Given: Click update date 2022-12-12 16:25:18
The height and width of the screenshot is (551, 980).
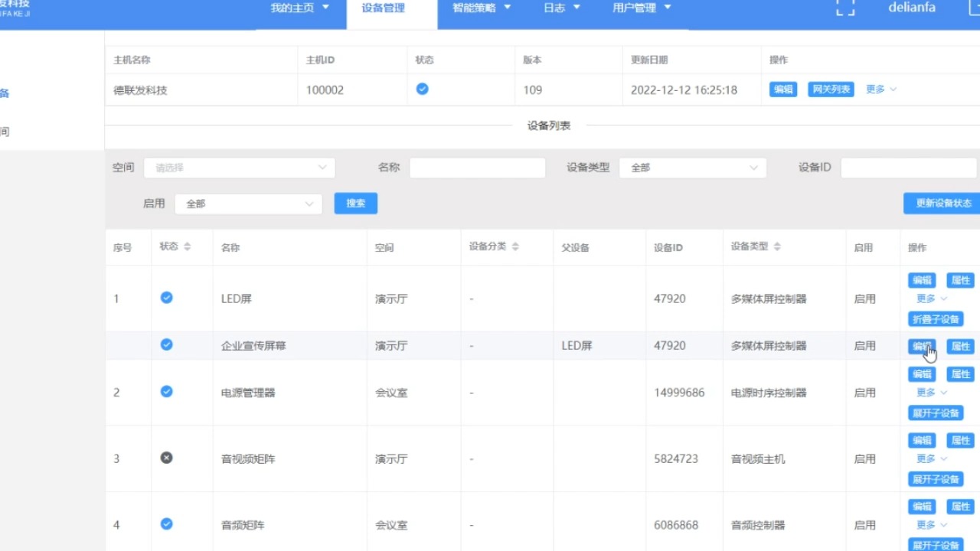Looking at the screenshot, I should 684,90.
